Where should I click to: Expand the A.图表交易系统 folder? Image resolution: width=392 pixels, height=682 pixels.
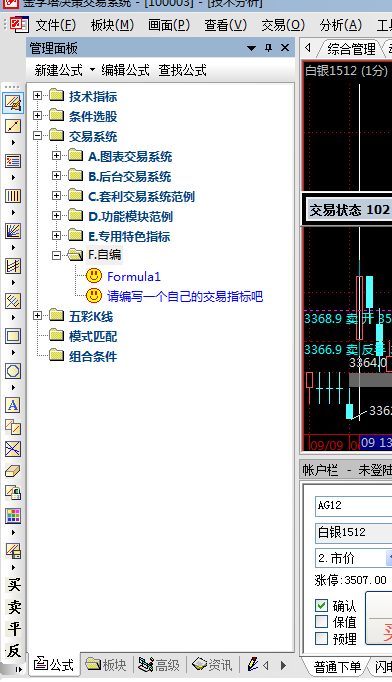57,156
